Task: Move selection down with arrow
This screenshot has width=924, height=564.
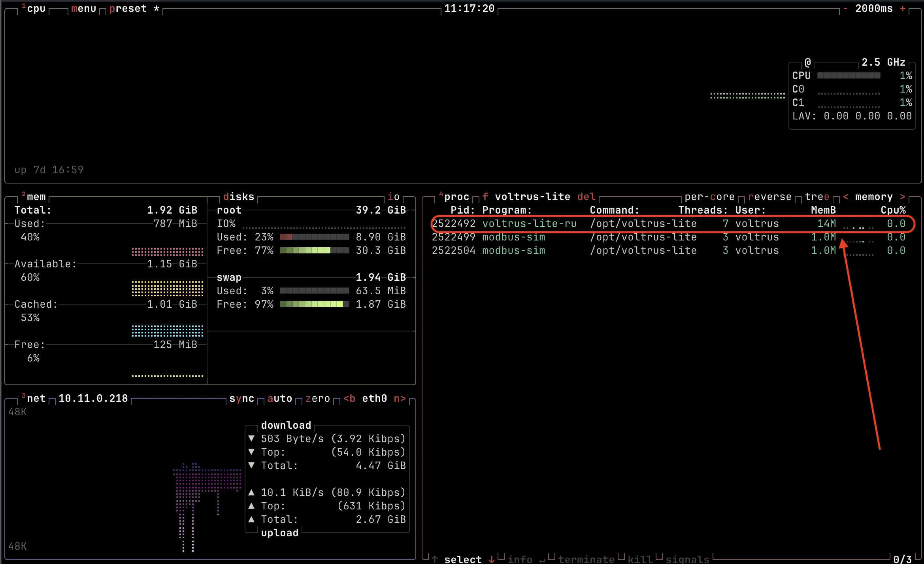Action: coord(492,559)
